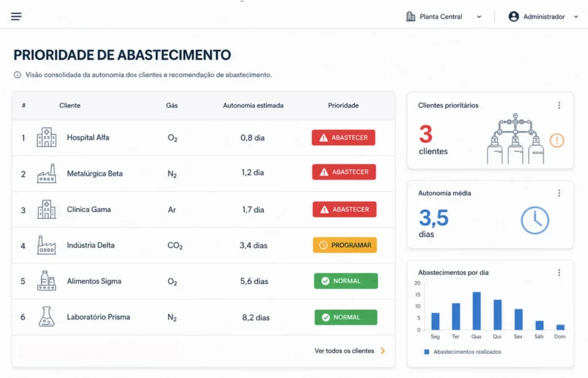Click the Hospital Alfa building icon
The height and width of the screenshot is (378, 588).
47,137
